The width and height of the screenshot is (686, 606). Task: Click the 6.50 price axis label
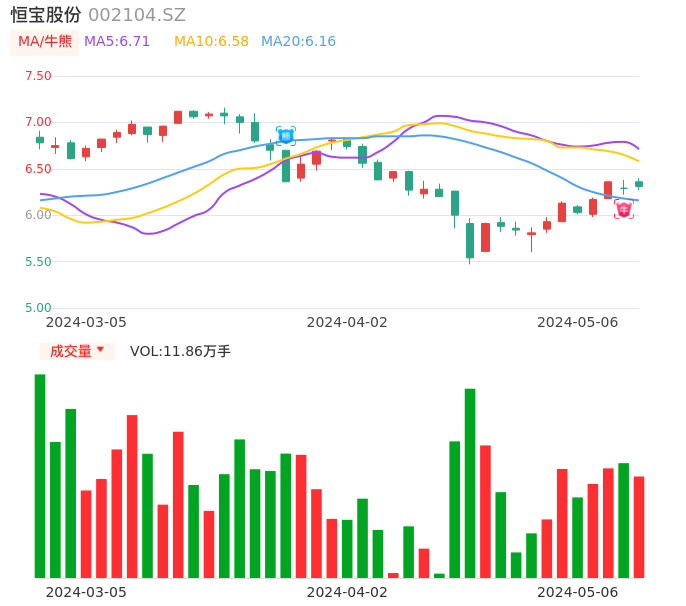click(38, 169)
